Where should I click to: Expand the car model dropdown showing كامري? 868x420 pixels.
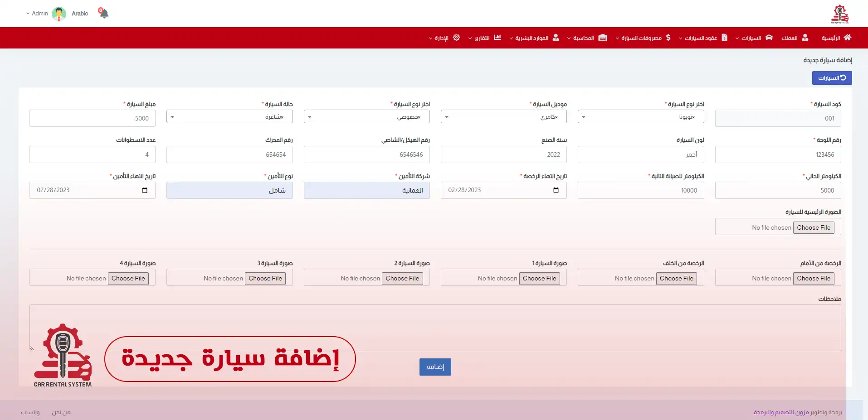(x=503, y=117)
